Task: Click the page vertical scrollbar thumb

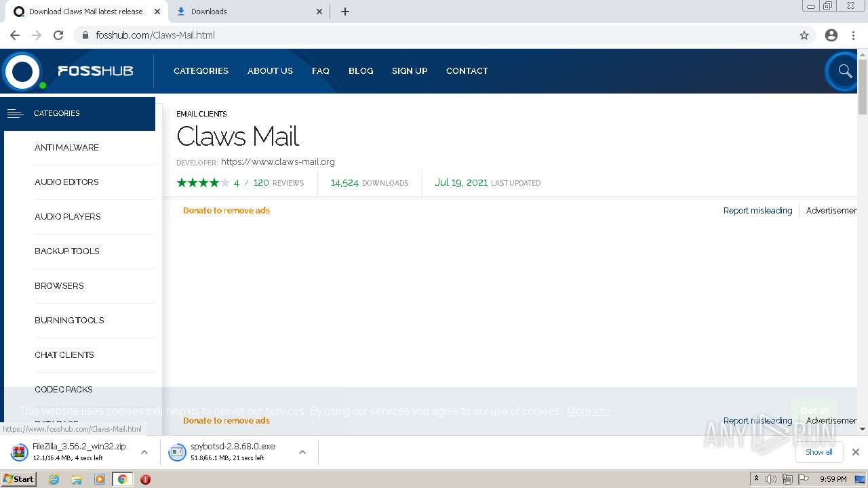Action: click(x=863, y=87)
